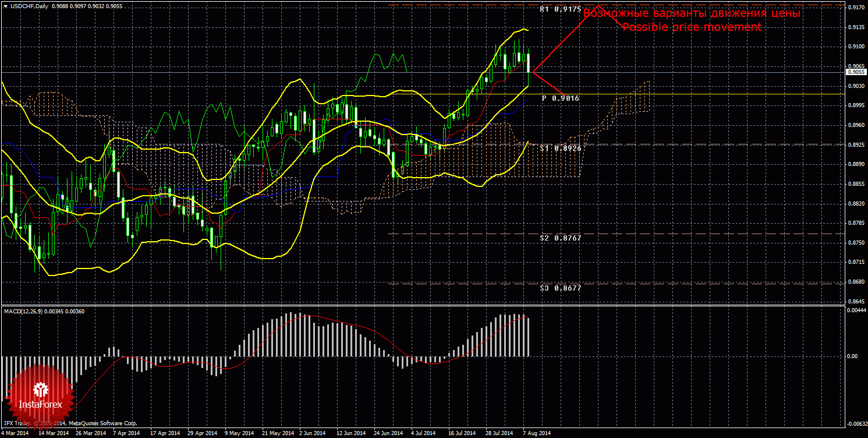Screen dimensions: 868x438
Task: Click the 12 Jun 2014 date label
Action: (351, 433)
